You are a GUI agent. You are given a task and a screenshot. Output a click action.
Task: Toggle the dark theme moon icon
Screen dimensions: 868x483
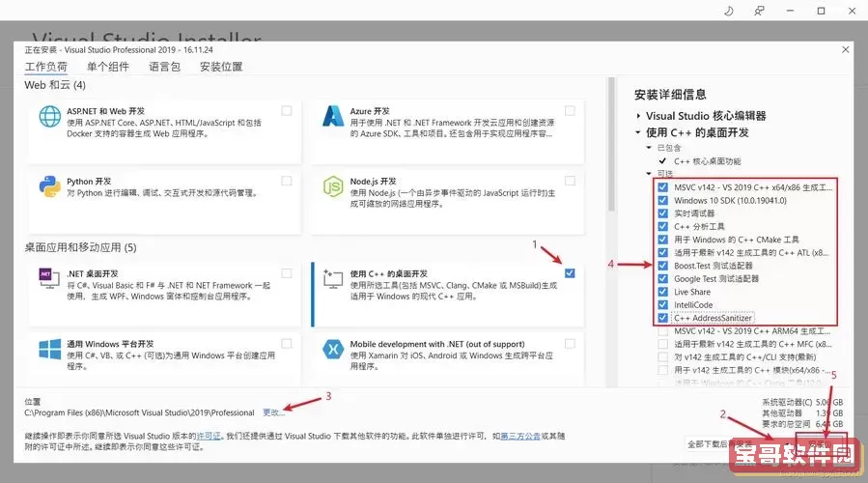tap(729, 11)
